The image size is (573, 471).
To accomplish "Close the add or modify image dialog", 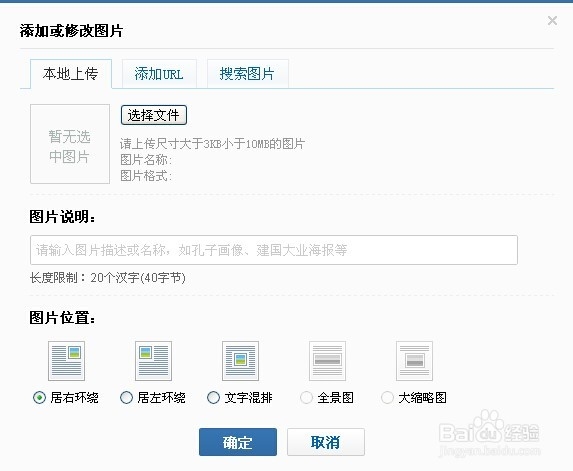I will click(x=552, y=20).
